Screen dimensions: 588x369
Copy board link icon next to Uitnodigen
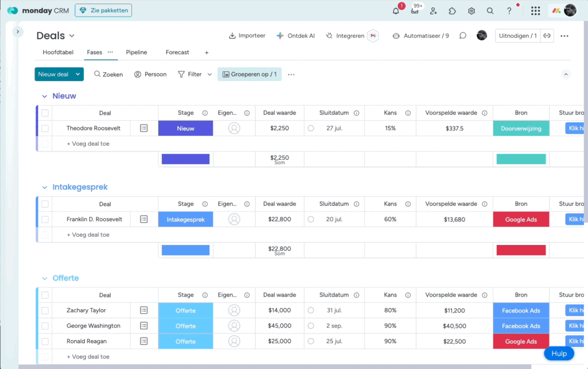click(x=547, y=36)
